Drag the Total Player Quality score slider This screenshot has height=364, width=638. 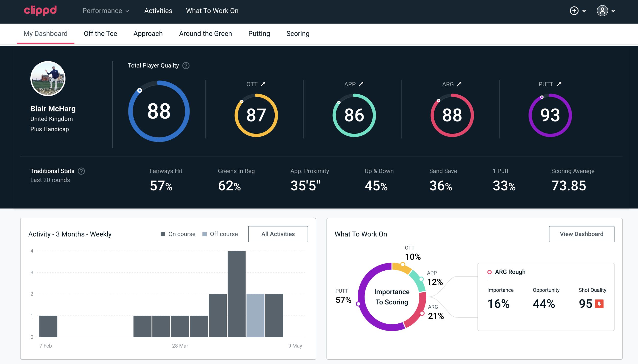tap(139, 90)
